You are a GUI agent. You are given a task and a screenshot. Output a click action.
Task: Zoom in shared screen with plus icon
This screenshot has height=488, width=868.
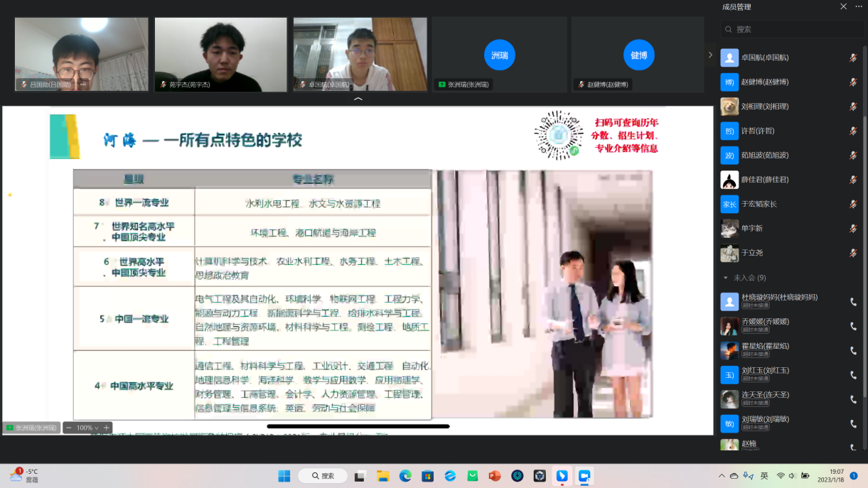pyautogui.click(x=106, y=428)
